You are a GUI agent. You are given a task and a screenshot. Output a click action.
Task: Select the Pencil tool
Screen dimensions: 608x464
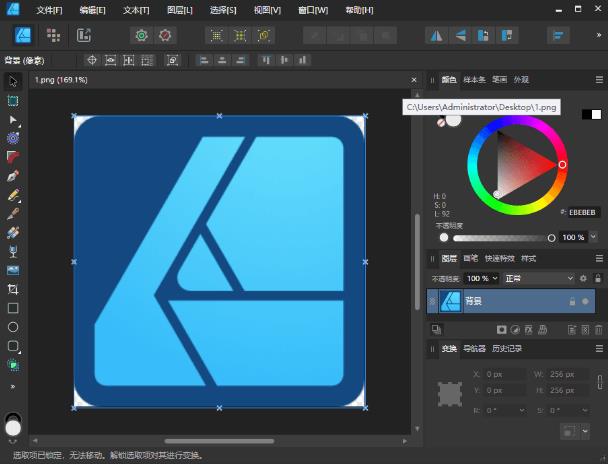click(13, 195)
